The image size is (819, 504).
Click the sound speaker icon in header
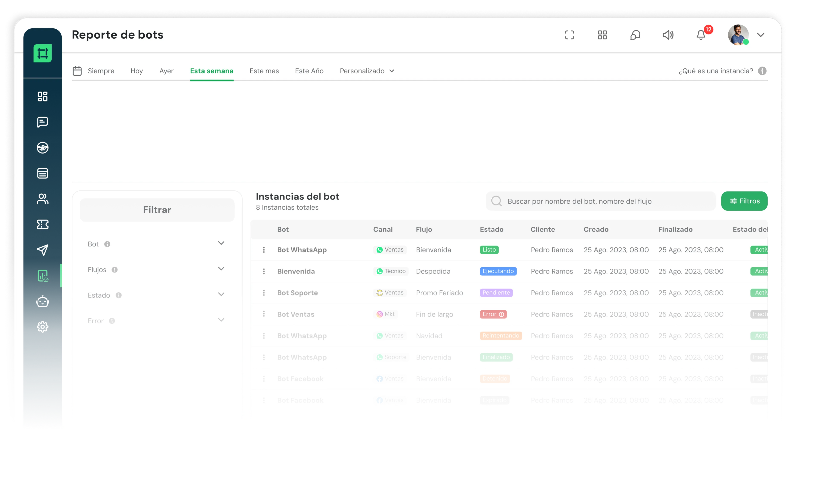(668, 35)
